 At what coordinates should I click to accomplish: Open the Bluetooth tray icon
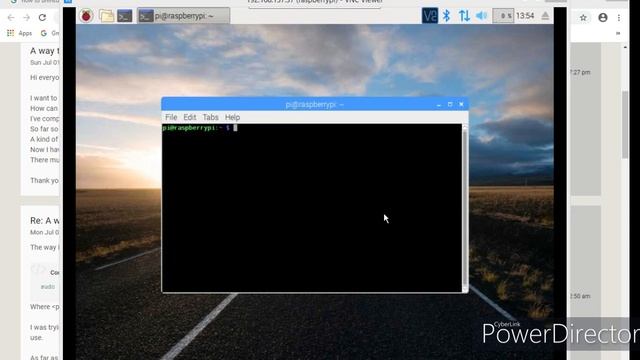(447, 16)
